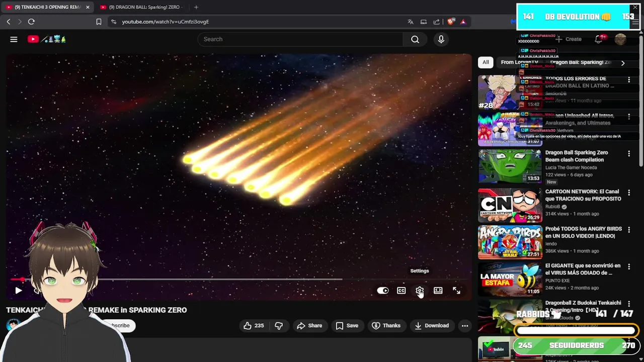Share this video

coord(309,326)
